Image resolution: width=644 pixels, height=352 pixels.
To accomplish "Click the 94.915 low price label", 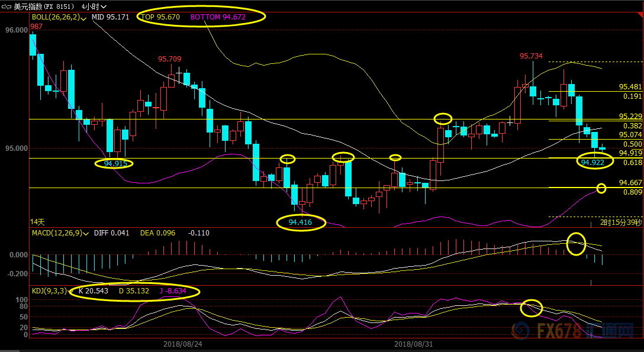I will (115, 164).
